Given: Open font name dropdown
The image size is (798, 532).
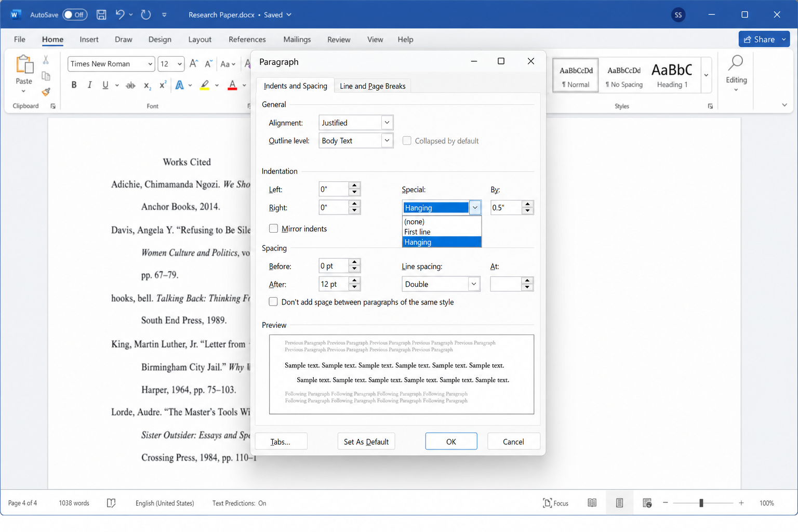Looking at the screenshot, I should (x=150, y=64).
